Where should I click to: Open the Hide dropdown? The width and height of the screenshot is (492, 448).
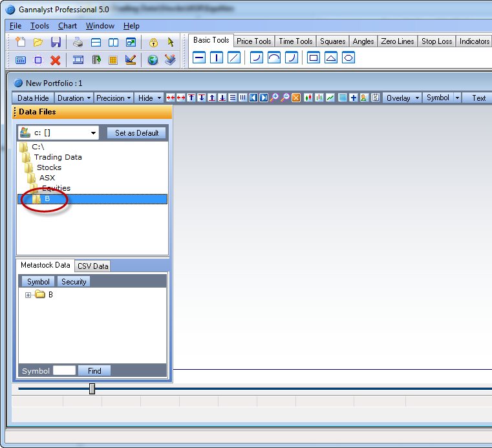[x=149, y=98]
